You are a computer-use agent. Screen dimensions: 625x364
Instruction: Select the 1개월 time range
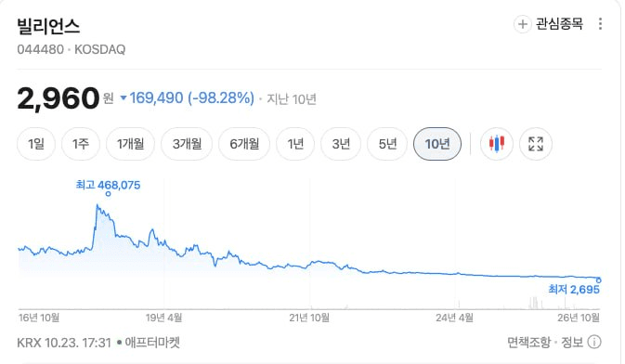coord(130,144)
